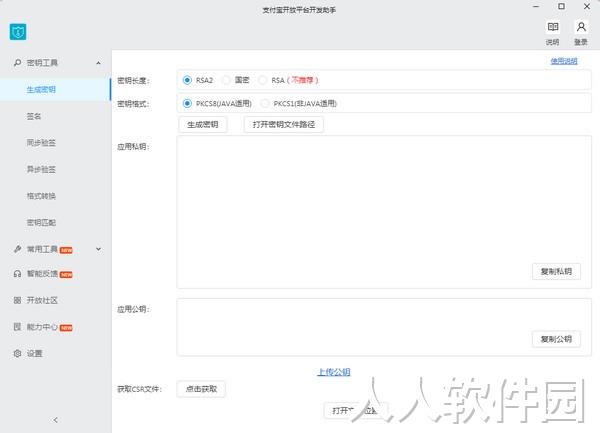Click the key icon beside 密钥工具
The image size is (600, 433).
17,62
